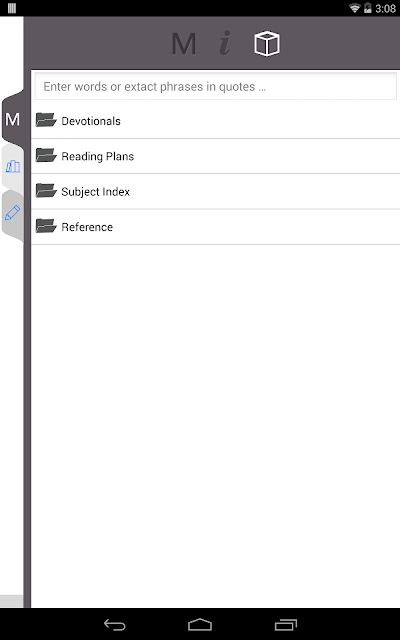Screen dimensions: 400x640
Task: Open the Reference entry
Action: point(216,227)
